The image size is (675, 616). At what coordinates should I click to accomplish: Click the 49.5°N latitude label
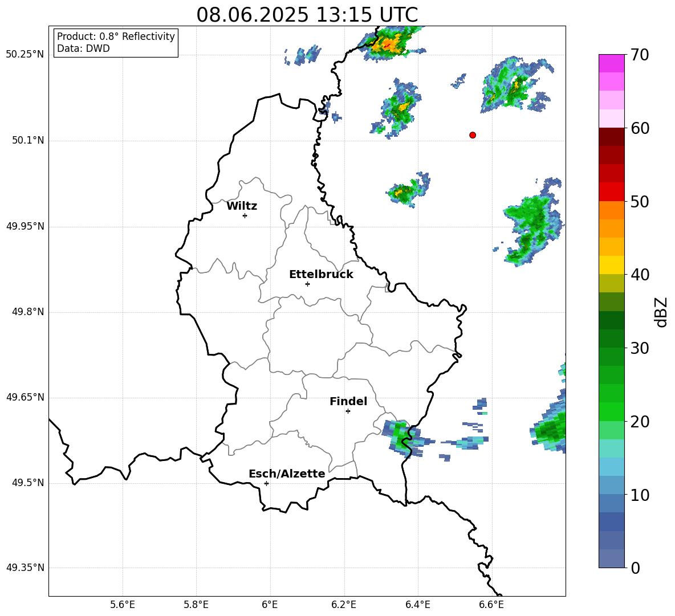[x=28, y=483]
